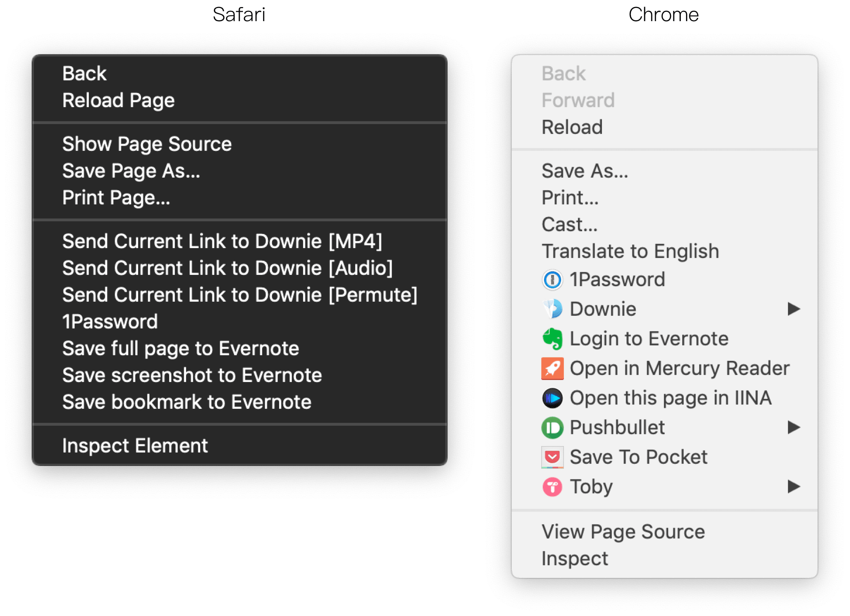Choose Send Current Link to Downie [MP4]
Viewport: 850px width, 616px height.
point(222,242)
